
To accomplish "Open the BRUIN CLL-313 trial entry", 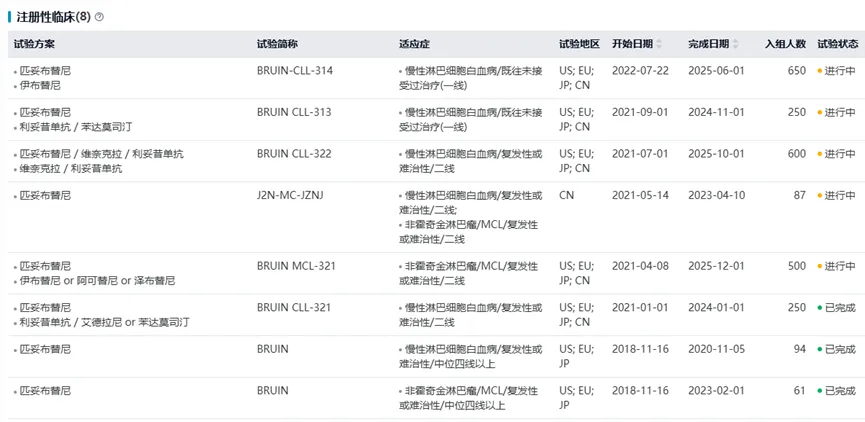I will pos(294,112).
